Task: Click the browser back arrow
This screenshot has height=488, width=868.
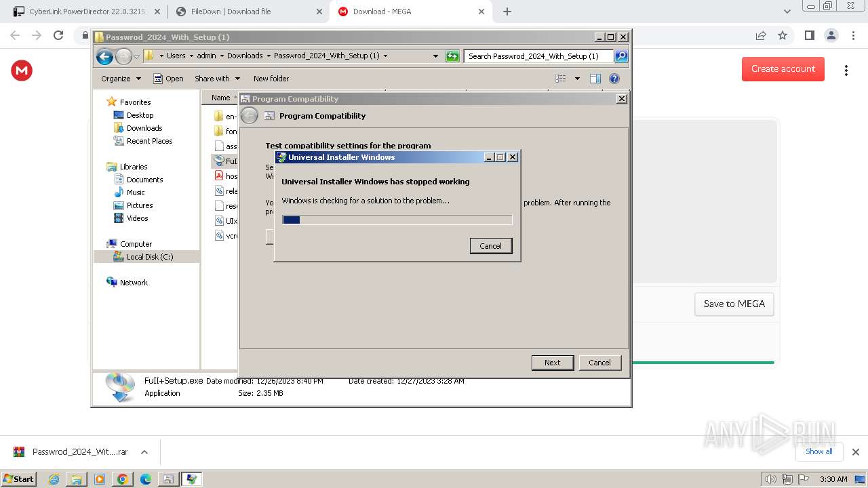Action: tap(15, 35)
